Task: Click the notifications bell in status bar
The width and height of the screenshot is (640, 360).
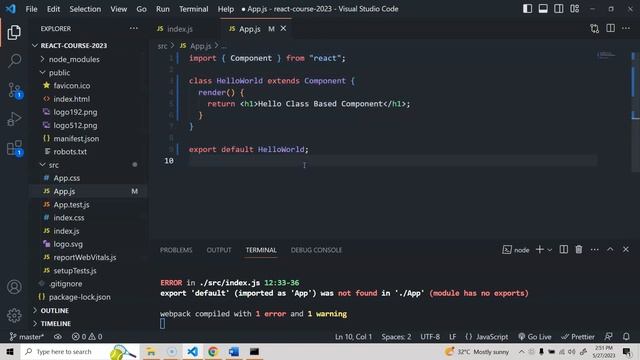Action: 626,337
